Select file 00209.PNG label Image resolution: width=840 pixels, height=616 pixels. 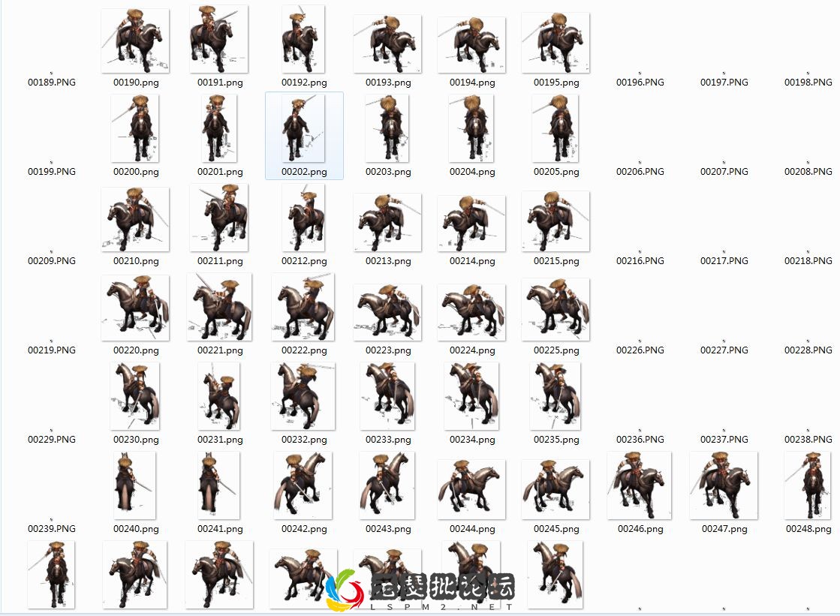[x=52, y=261]
